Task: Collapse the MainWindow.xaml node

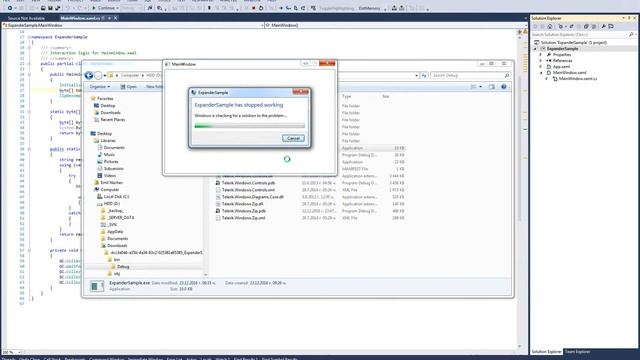Action: tap(541, 73)
